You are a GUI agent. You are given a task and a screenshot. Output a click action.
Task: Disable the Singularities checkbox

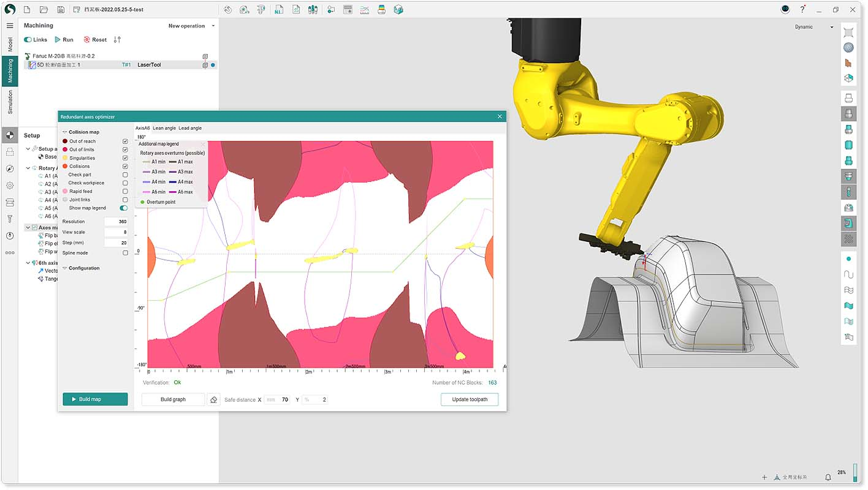click(x=125, y=157)
